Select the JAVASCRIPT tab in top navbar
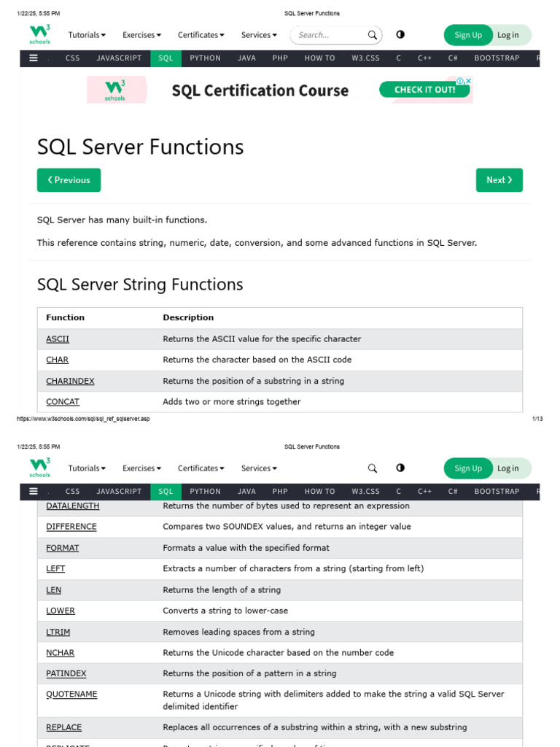 119,58
